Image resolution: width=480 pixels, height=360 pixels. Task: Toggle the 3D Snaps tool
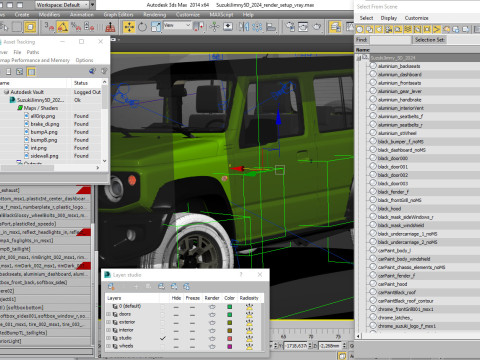click(x=49, y=27)
